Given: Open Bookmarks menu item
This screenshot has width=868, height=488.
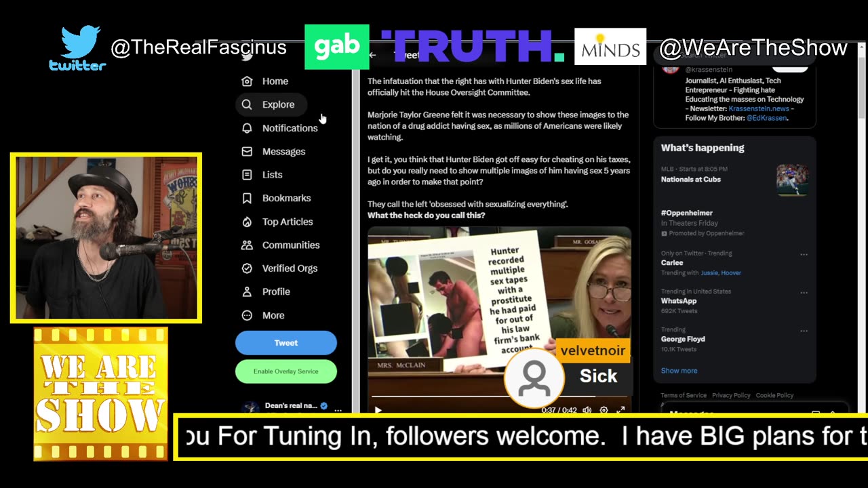Looking at the screenshot, I should (x=277, y=198).
